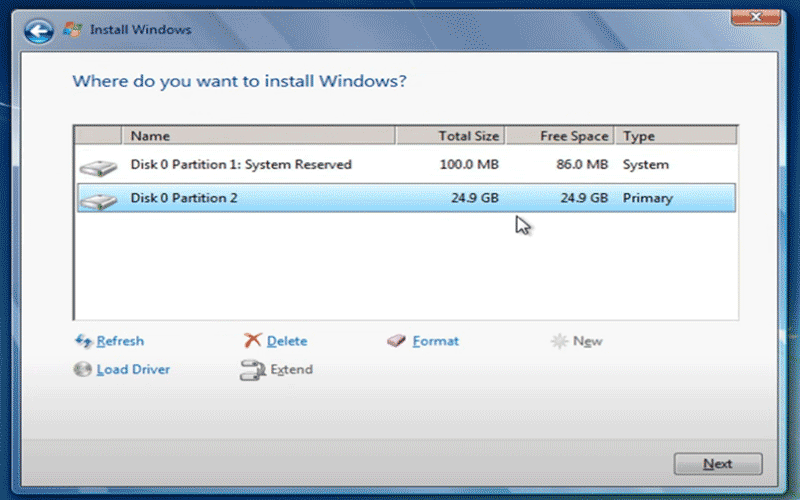Viewport: 800px width, 500px height.
Task: Click the New partition link
Action: click(587, 341)
